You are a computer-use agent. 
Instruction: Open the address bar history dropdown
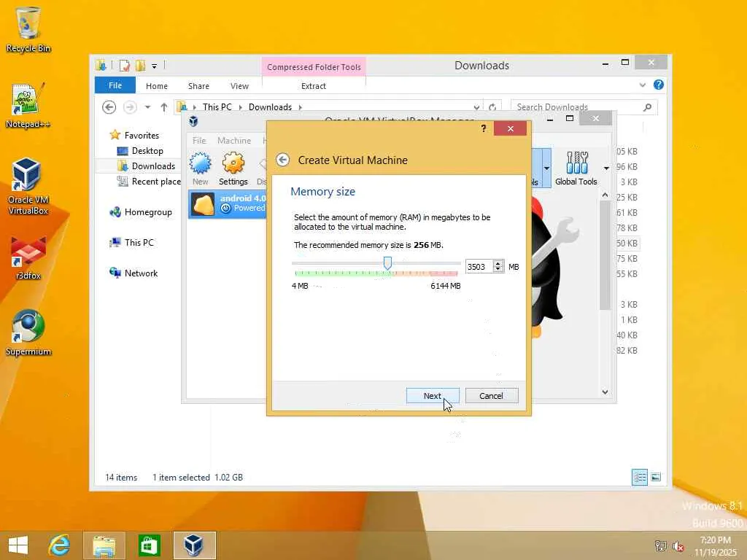476,107
